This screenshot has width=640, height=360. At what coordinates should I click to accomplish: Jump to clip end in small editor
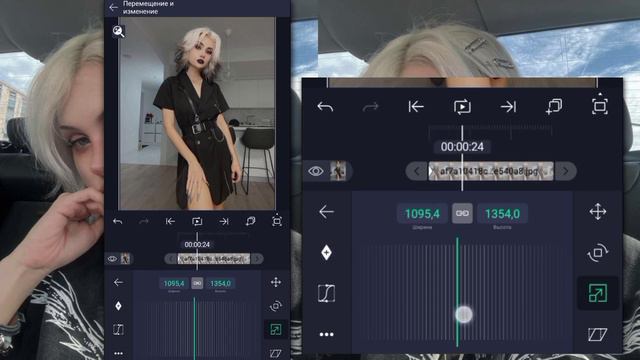[224, 221]
